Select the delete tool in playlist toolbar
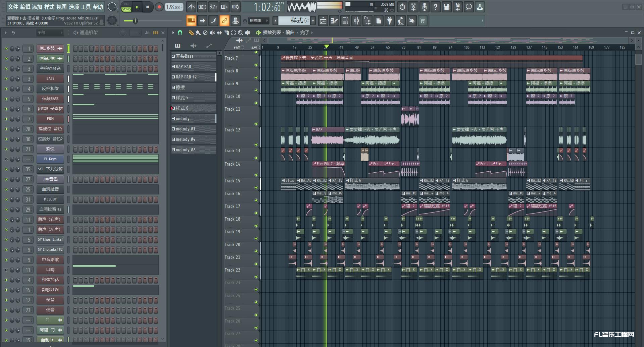Screen dimensions: 644x347 pyautogui.click(x=205, y=33)
